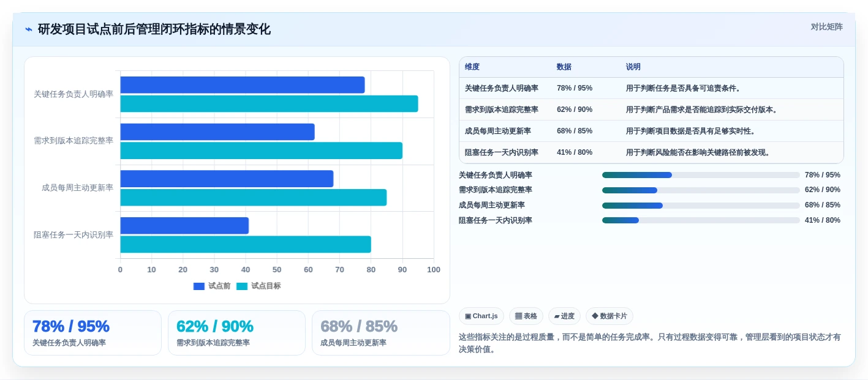Click the 阻塞任务一天内识别率 progress bar
The image size is (868, 380).
pyautogui.click(x=701, y=221)
